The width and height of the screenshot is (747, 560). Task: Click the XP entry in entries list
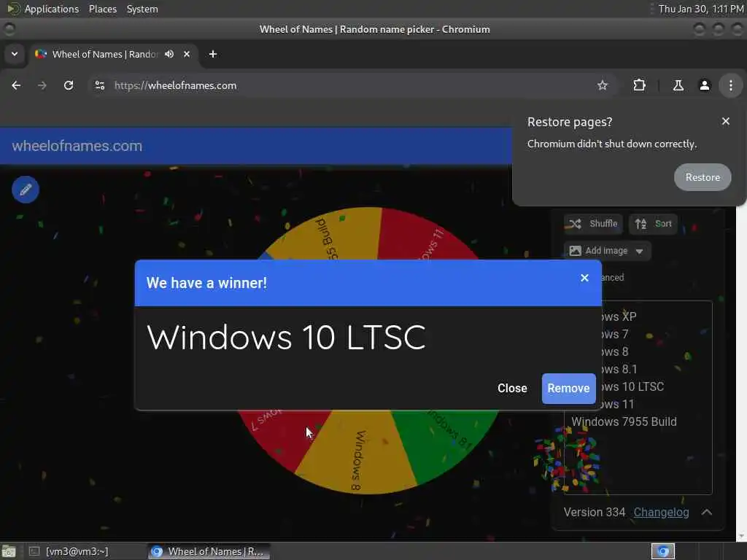619,316
